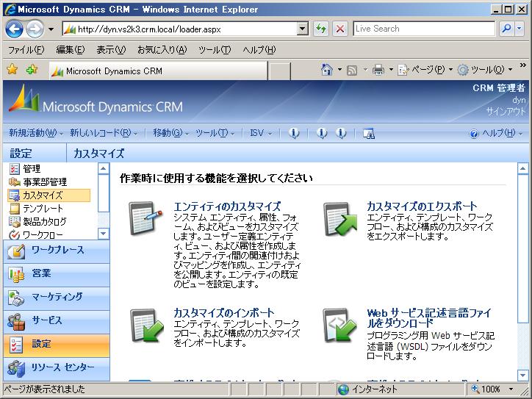Click the Stop loading red X icon

click(x=340, y=29)
